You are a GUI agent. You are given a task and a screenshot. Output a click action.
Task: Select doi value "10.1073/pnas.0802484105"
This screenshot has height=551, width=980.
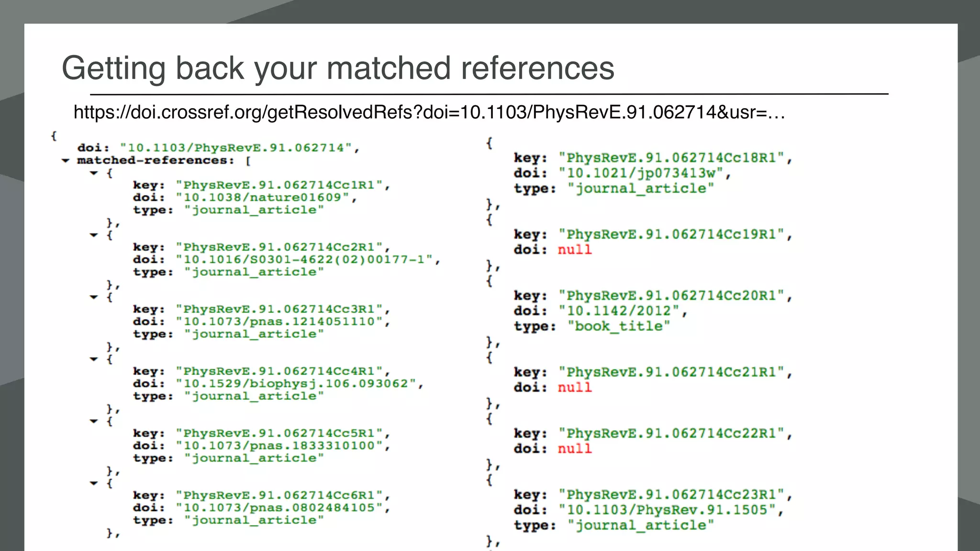[x=279, y=508]
